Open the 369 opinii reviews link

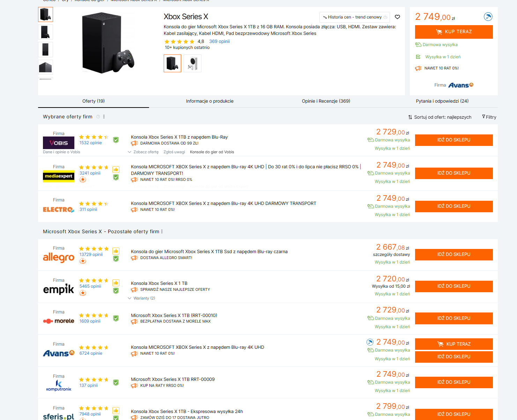219,41
